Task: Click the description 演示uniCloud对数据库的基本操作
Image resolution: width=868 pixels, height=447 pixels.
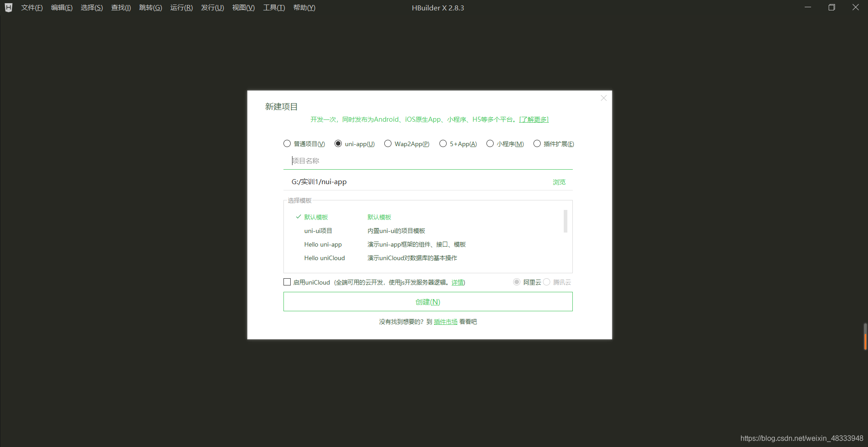Action: click(x=412, y=258)
